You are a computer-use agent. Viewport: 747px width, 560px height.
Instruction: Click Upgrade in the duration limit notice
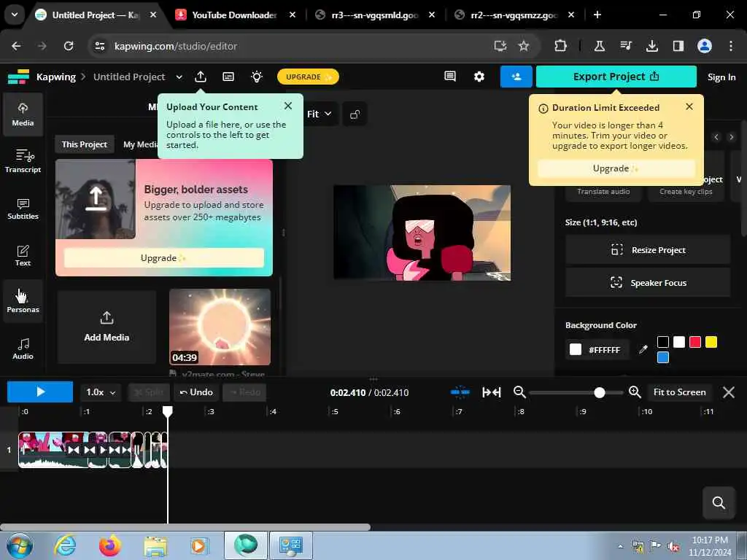tap(616, 168)
